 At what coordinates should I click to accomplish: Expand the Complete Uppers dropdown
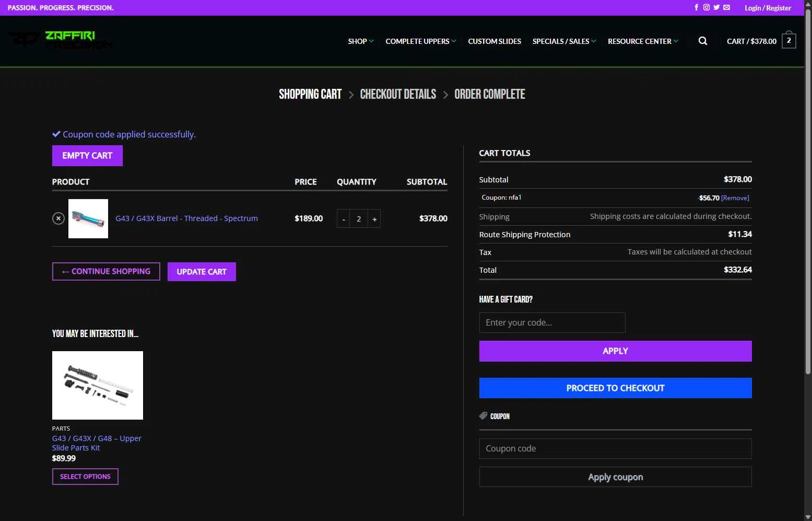pos(421,41)
